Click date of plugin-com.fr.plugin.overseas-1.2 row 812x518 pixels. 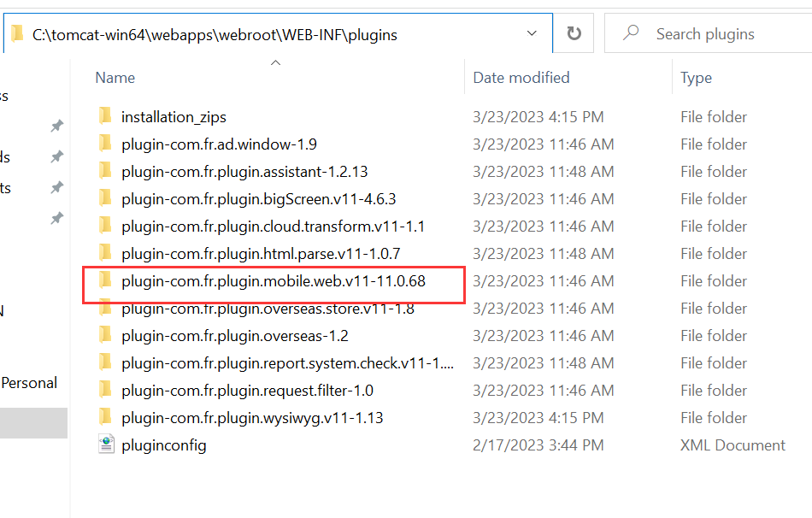(x=544, y=336)
